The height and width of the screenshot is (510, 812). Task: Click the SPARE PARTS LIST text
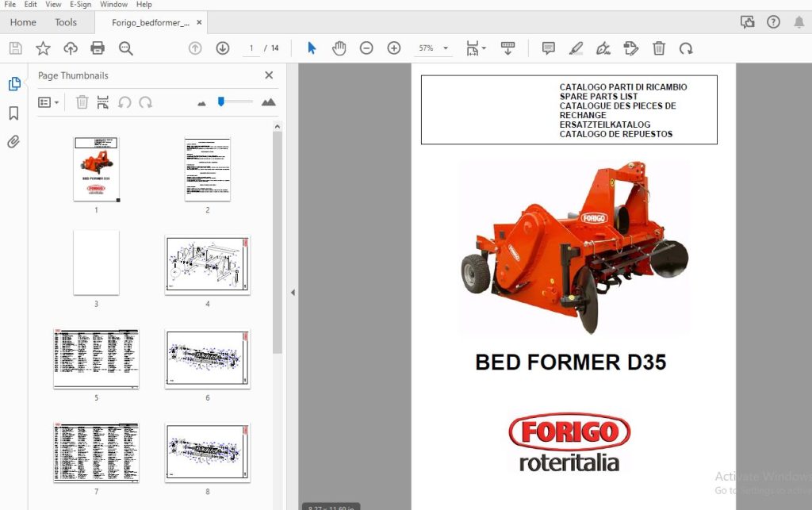click(599, 96)
